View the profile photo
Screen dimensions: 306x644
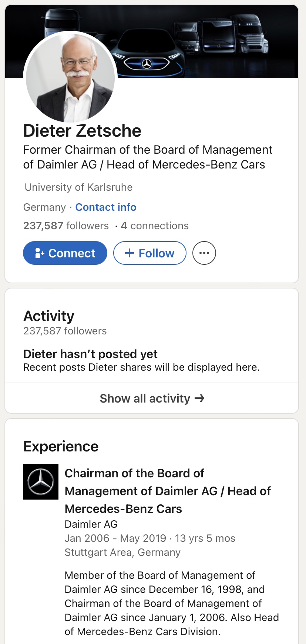pyautogui.click(x=70, y=77)
